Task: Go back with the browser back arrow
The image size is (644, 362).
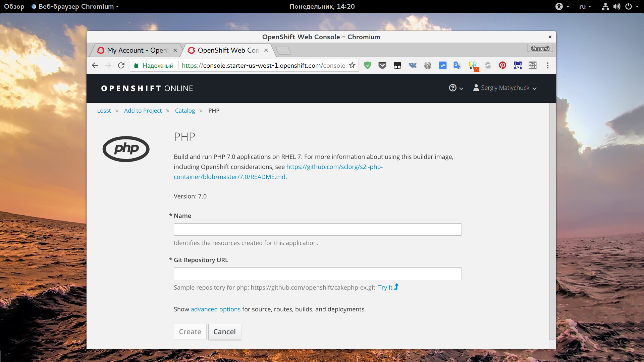Action: pyautogui.click(x=95, y=65)
